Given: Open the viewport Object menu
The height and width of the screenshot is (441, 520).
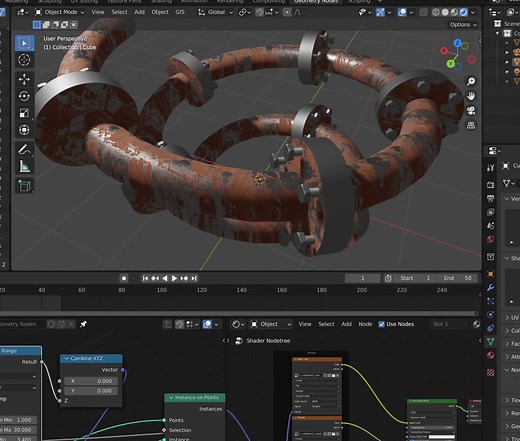Looking at the screenshot, I should [160, 12].
